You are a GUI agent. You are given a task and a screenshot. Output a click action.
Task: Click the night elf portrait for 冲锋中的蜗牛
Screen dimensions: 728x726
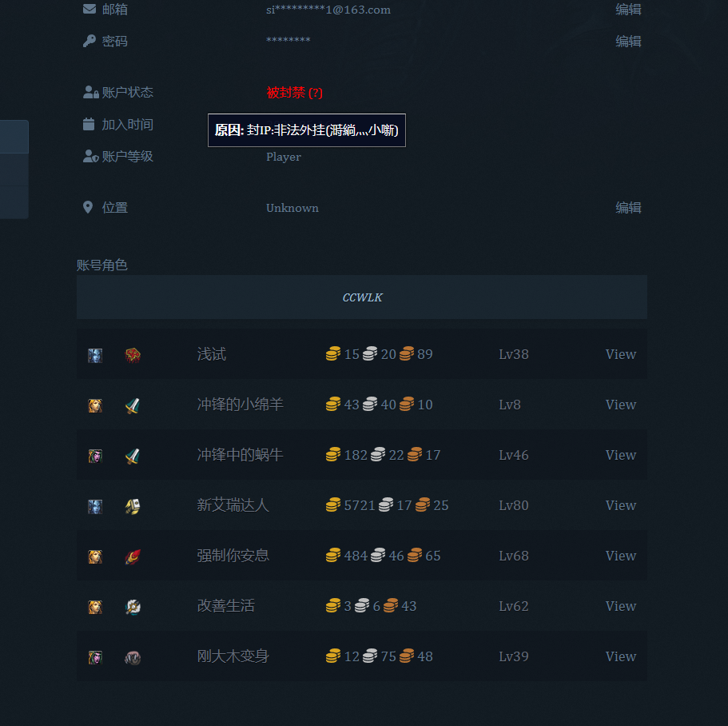[95, 456]
